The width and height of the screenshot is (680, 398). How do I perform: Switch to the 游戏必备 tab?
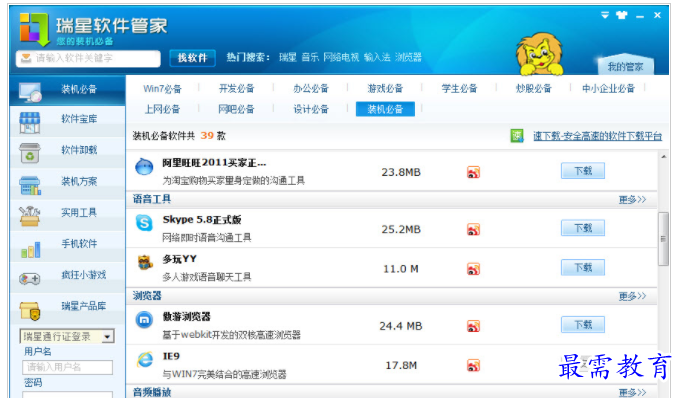coord(385,89)
